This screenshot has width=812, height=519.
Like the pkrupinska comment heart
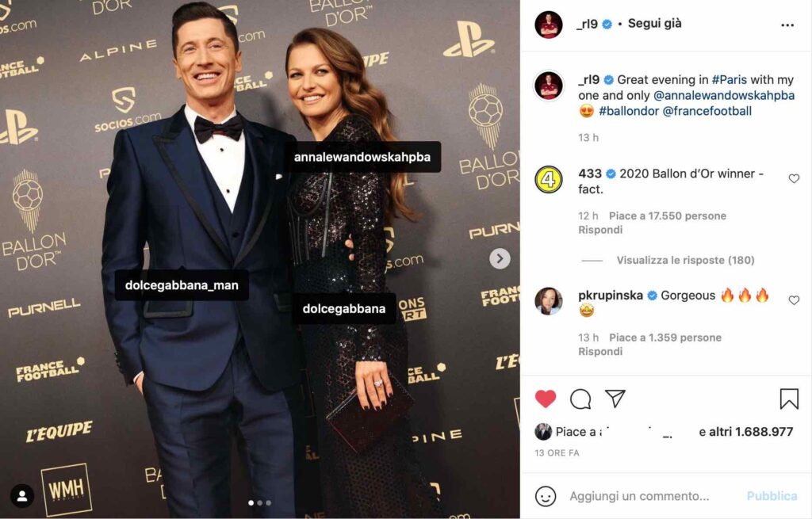click(x=794, y=300)
